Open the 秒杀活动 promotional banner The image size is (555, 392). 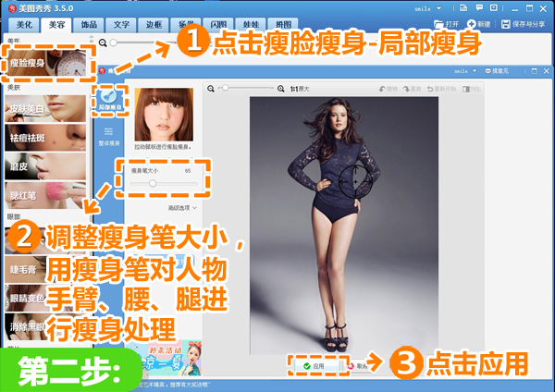coord(165,358)
